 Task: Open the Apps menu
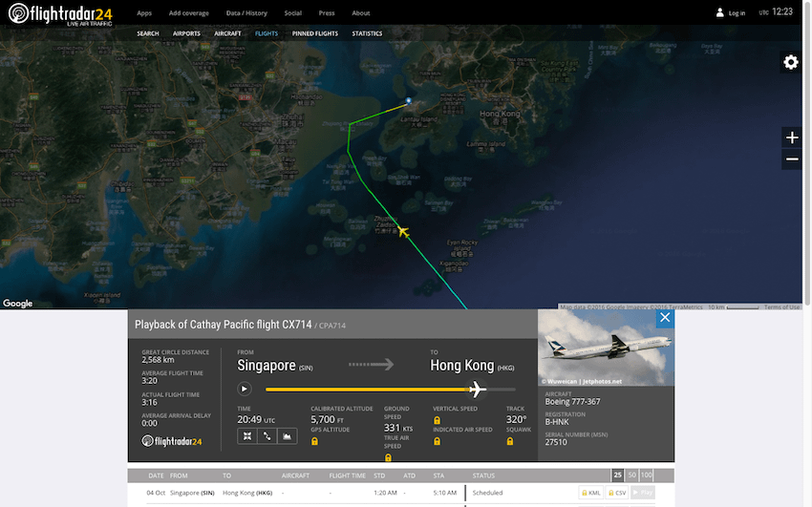click(x=144, y=13)
